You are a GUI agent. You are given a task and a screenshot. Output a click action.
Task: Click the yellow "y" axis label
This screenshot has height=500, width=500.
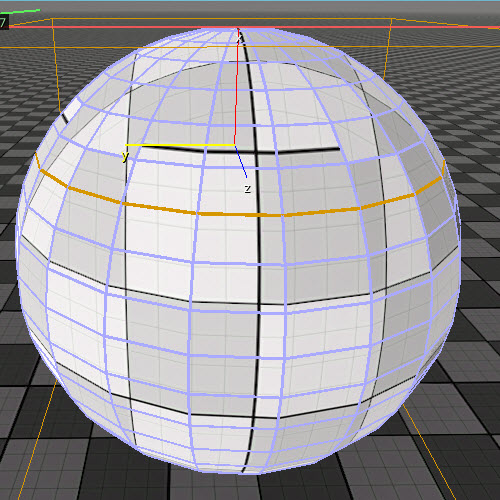click(125, 156)
